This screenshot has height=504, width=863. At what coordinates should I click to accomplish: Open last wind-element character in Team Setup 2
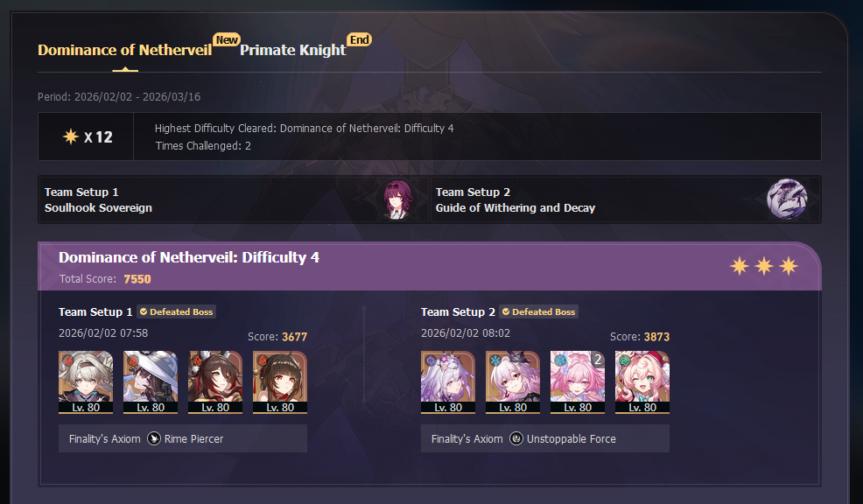point(642,381)
